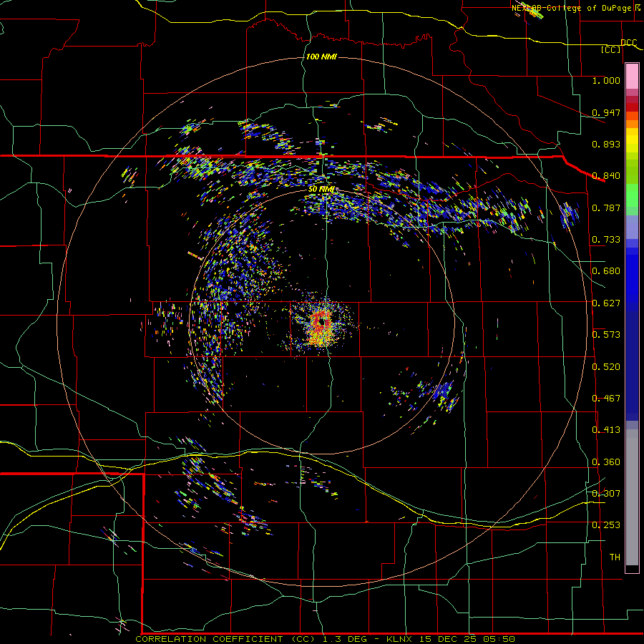Click the 50 NMI range ring label
Viewport: 644px width, 644px height.
point(321,190)
